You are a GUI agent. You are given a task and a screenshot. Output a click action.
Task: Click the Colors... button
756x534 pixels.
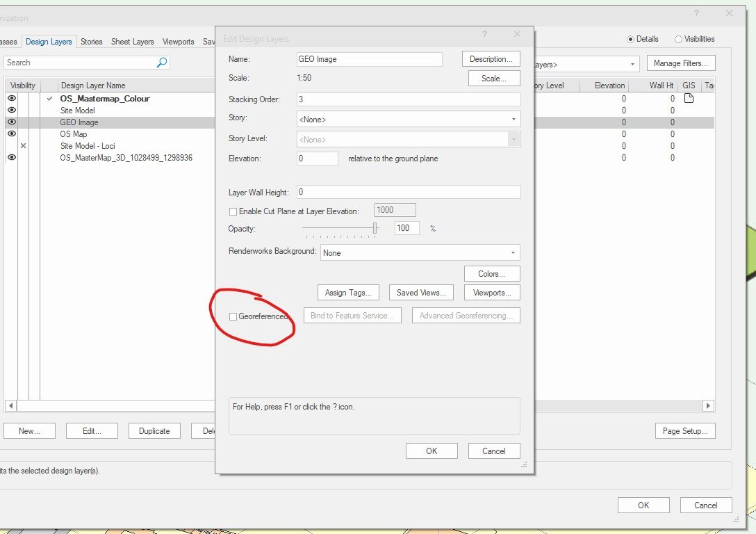493,274
